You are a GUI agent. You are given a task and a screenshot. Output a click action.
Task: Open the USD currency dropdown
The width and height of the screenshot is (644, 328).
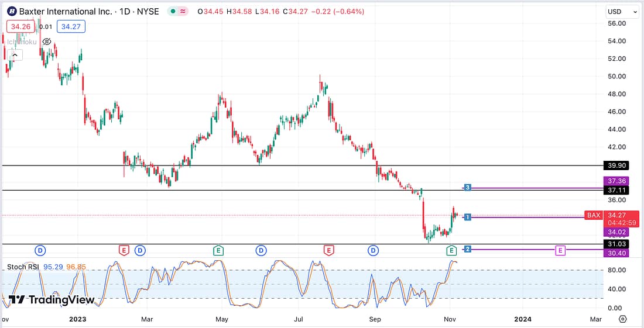622,12
